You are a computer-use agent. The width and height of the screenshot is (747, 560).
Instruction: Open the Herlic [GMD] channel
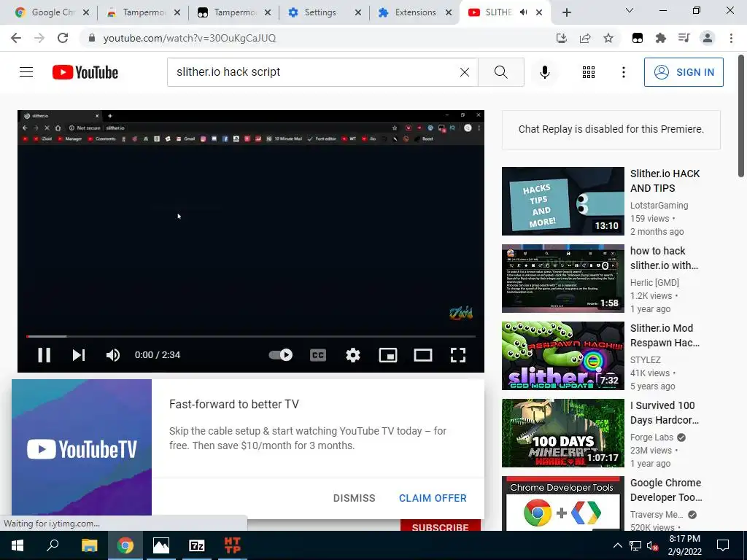pos(654,282)
